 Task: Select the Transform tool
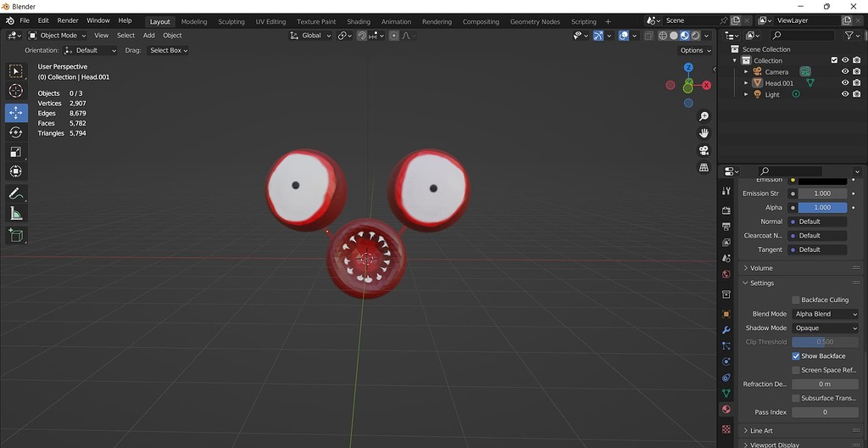[x=16, y=171]
